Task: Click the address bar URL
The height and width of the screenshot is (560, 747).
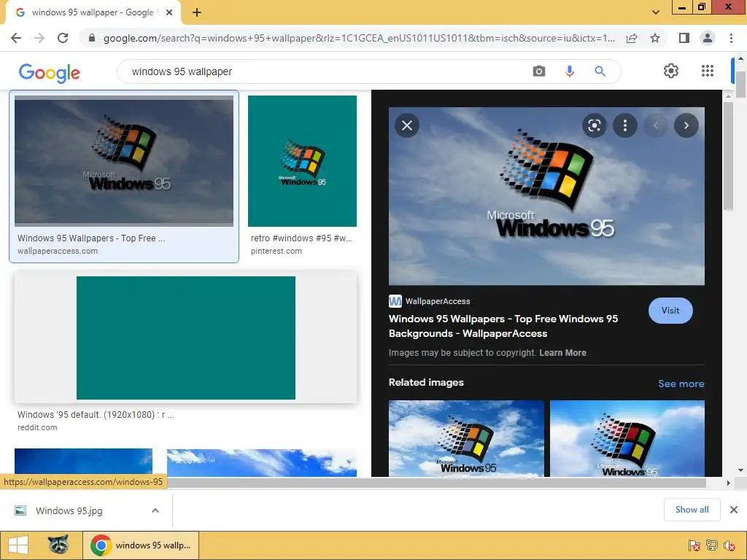Action: (x=359, y=38)
